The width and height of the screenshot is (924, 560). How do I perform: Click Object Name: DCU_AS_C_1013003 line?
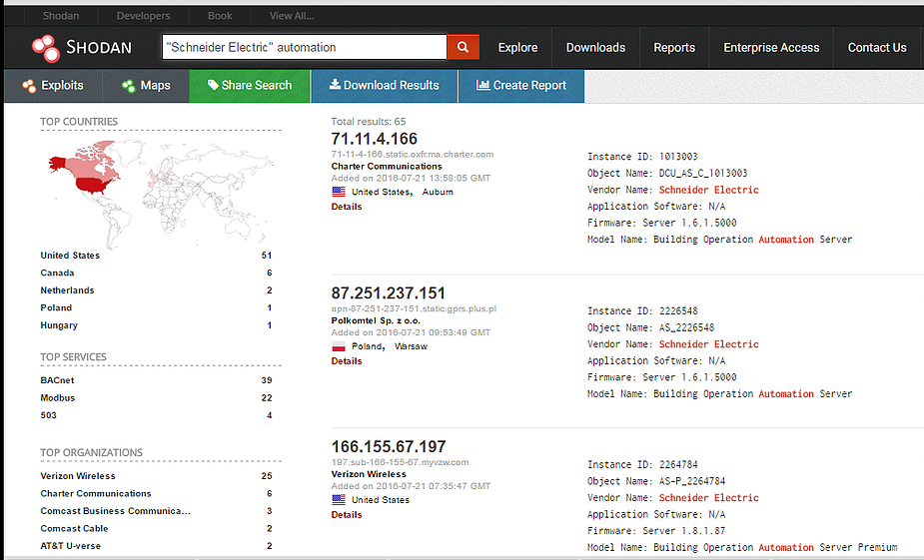667,173
